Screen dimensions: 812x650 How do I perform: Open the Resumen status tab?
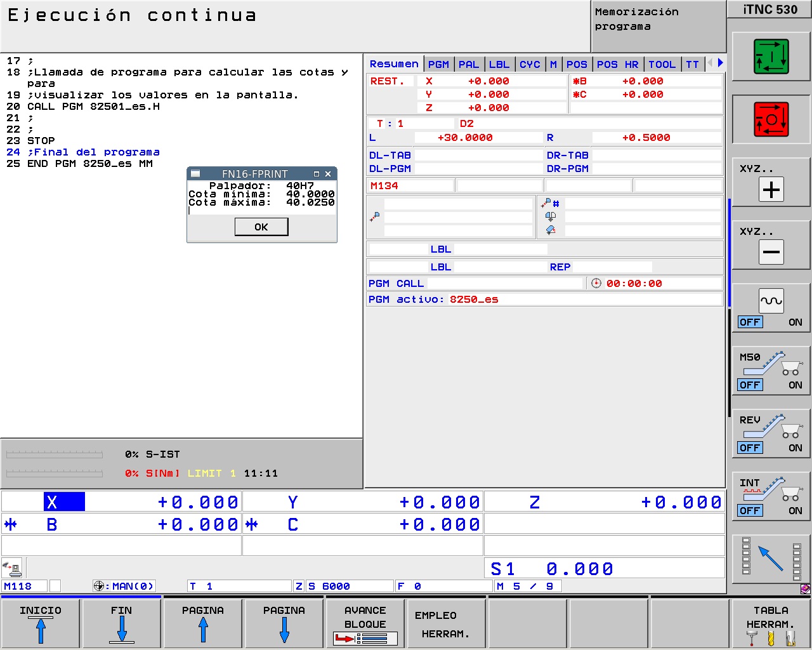click(x=394, y=63)
